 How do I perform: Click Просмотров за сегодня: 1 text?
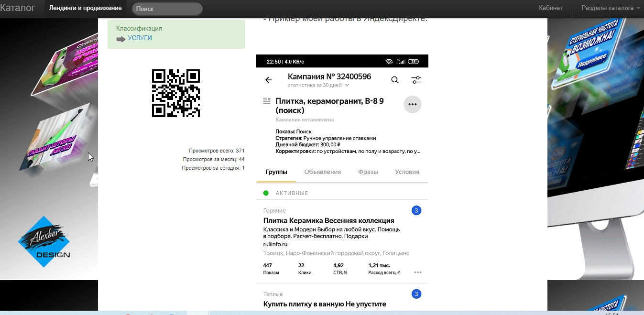(213, 168)
